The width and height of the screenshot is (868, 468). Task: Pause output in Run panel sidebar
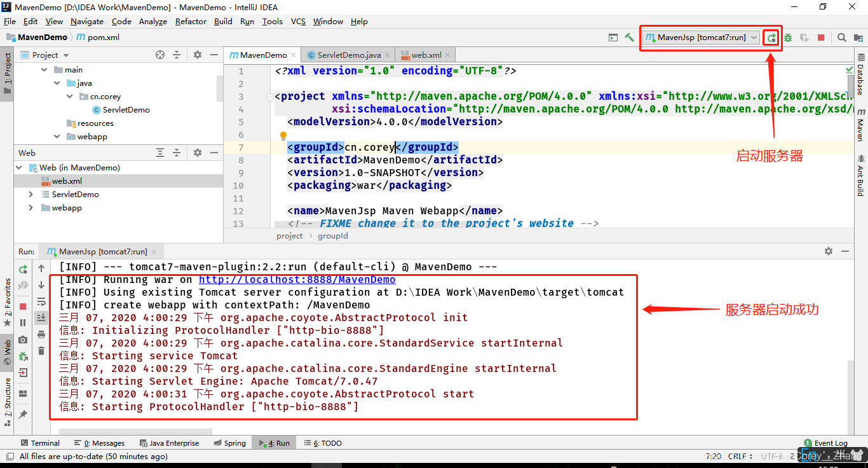tap(23, 322)
